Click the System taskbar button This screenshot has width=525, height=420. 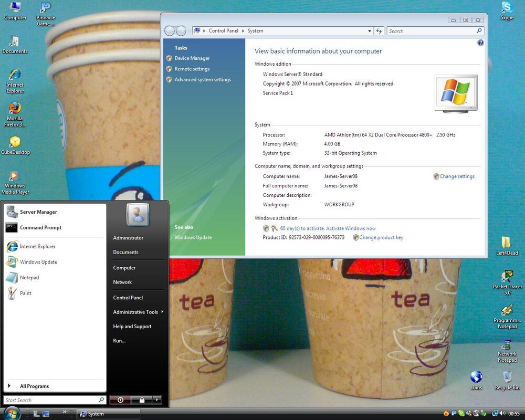pyautogui.click(x=108, y=414)
